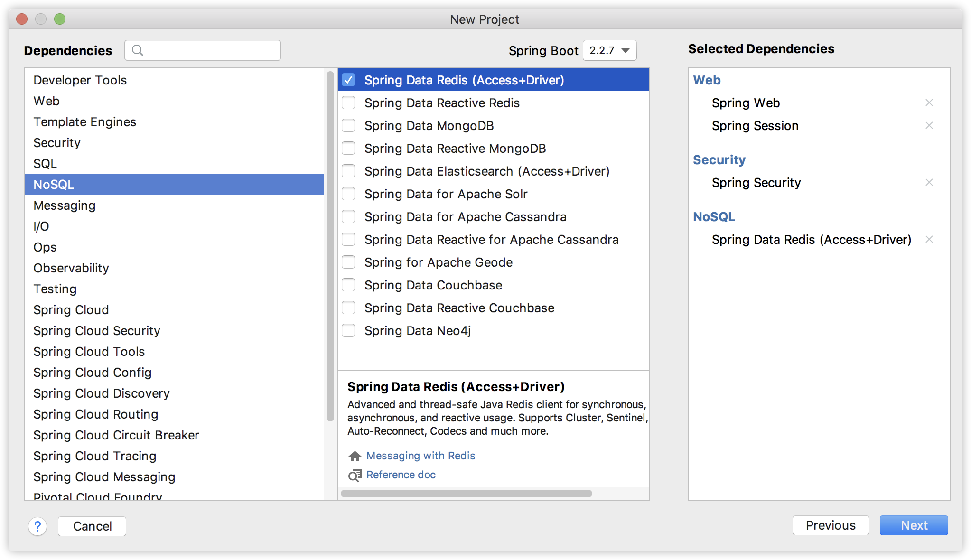Select the SQL dependency category
This screenshot has height=560, width=971.
coord(45,164)
